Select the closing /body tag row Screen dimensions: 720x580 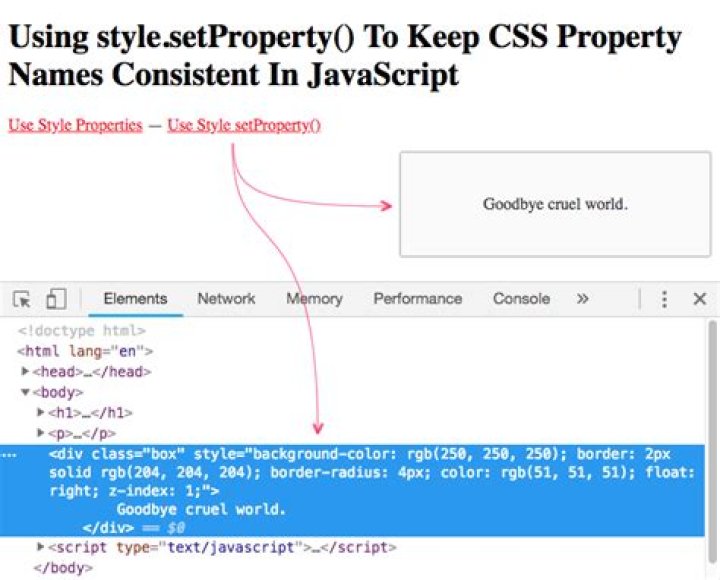63,568
